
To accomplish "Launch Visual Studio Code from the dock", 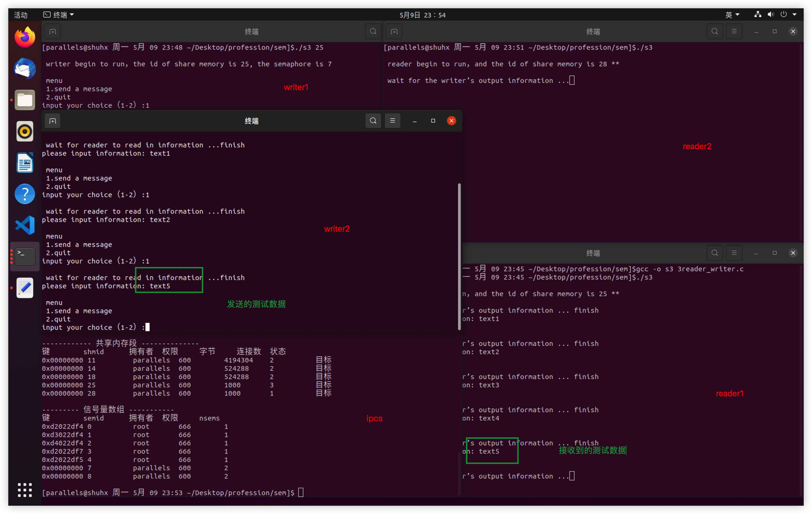I will click(x=25, y=225).
